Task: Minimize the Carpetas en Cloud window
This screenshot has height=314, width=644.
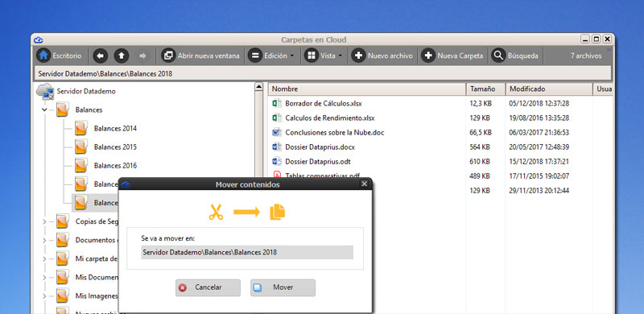Action: (x=585, y=39)
